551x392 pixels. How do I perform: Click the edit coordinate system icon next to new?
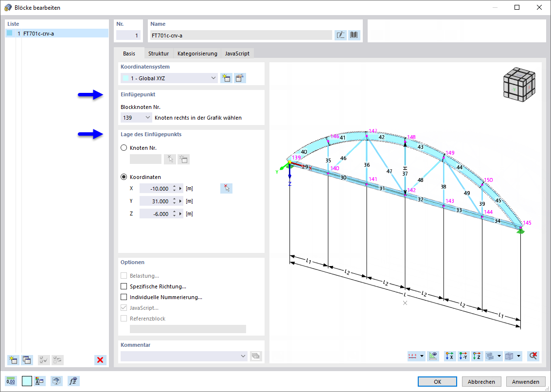click(240, 78)
